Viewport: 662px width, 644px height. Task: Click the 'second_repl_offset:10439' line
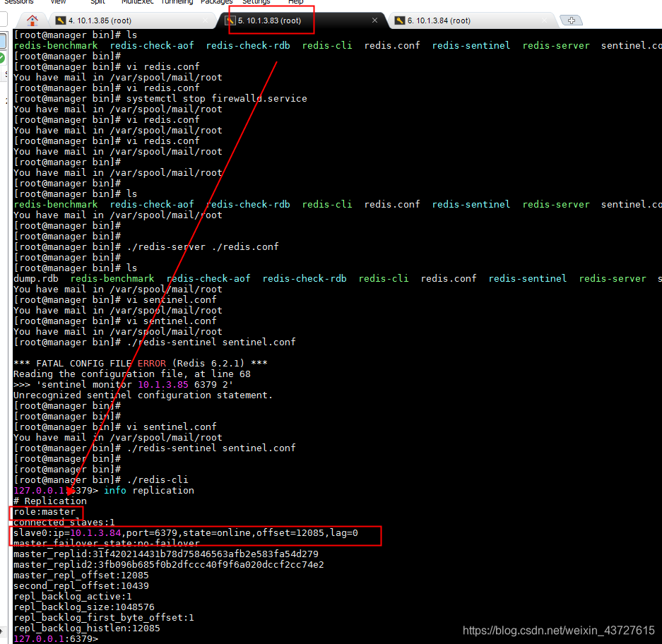[x=81, y=586]
